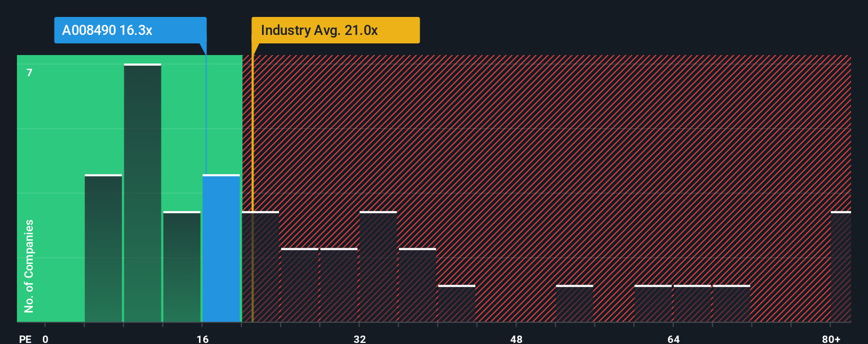Viewport: 868px width, 344px height.
Task: Click the first dark green bar left of the tallest
Action: click(103, 248)
